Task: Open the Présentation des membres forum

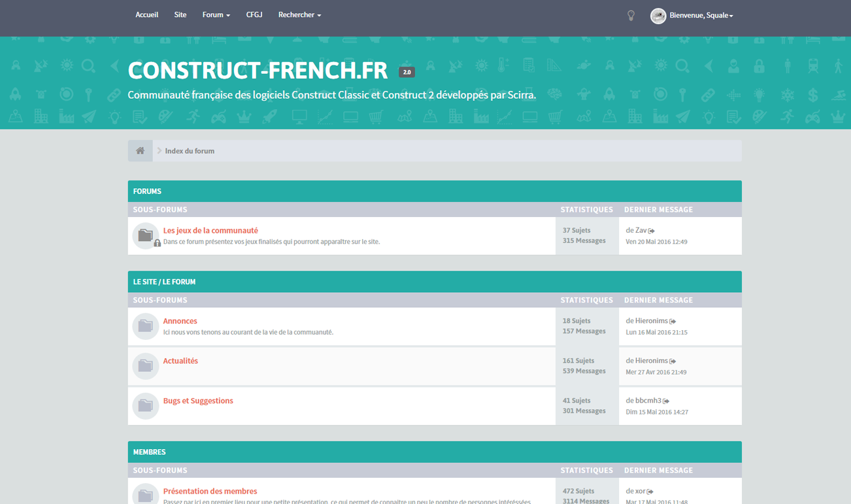Action: 210,492
